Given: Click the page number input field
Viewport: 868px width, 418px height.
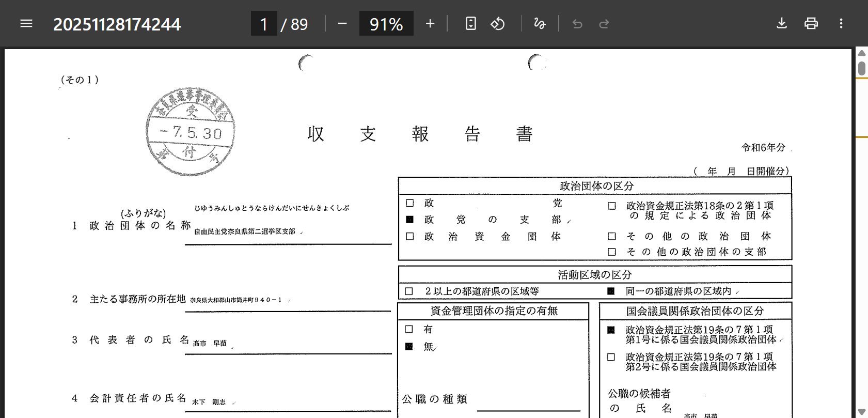Looking at the screenshot, I should point(264,24).
